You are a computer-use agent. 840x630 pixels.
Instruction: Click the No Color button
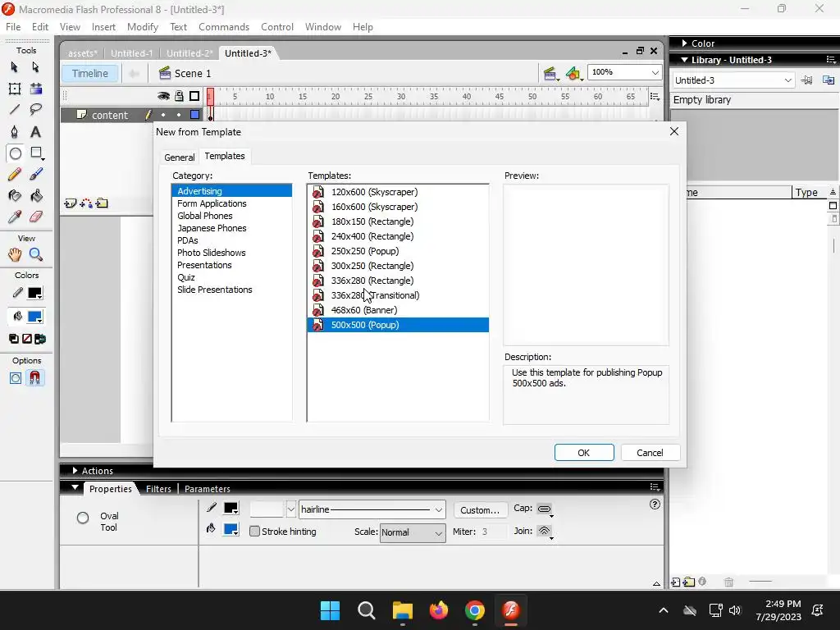tap(27, 339)
